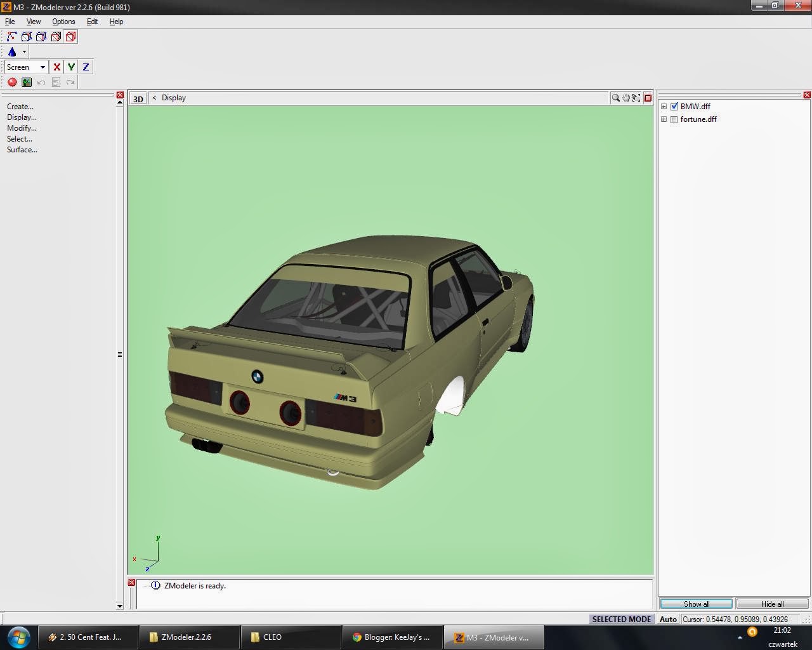Toggle the red selected-mode cube icon
The width and height of the screenshot is (812, 650).
tap(70, 37)
